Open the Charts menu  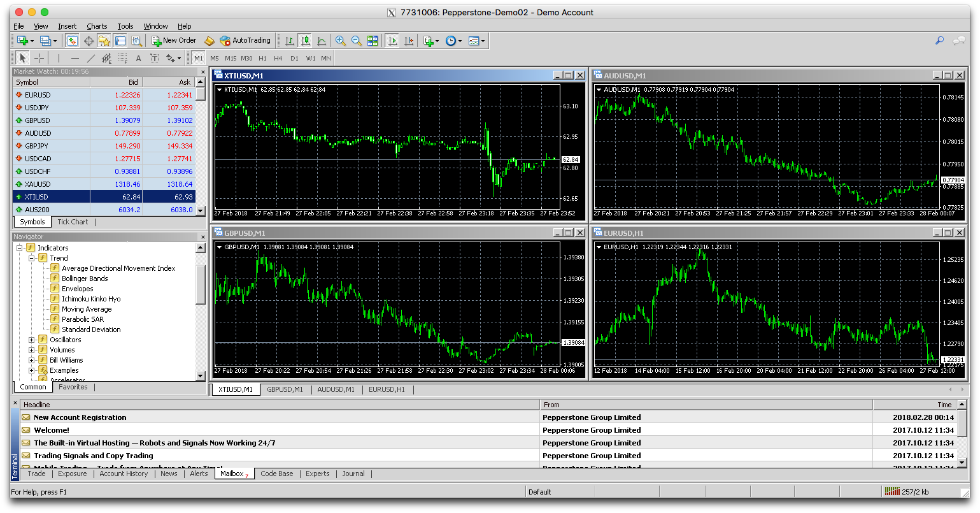(97, 26)
